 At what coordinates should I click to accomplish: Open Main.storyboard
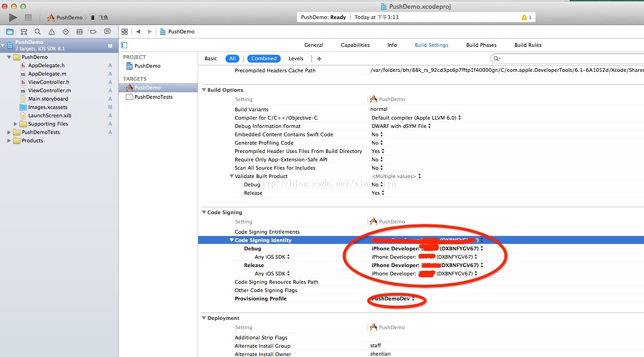pyautogui.click(x=48, y=99)
